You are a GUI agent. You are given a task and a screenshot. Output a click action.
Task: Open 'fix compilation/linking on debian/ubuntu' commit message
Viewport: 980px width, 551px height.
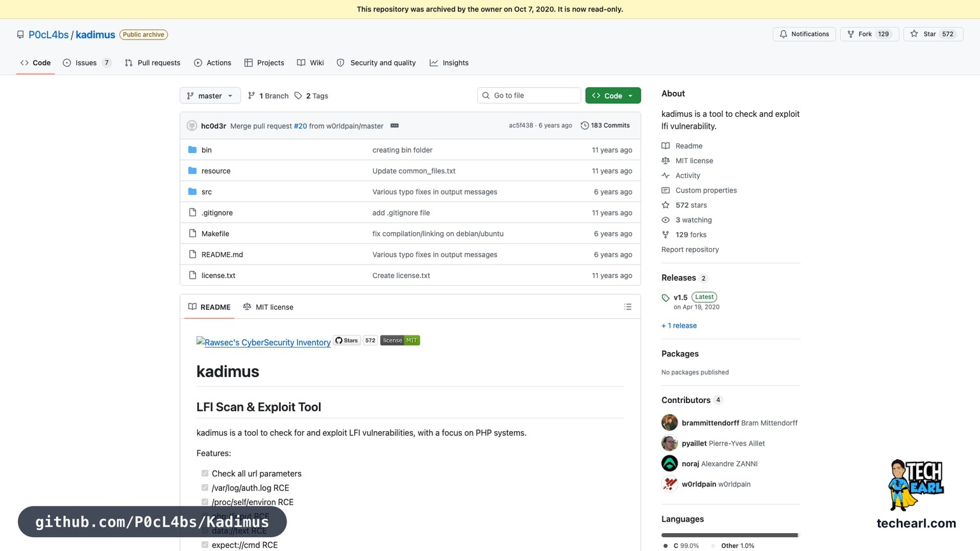(438, 234)
